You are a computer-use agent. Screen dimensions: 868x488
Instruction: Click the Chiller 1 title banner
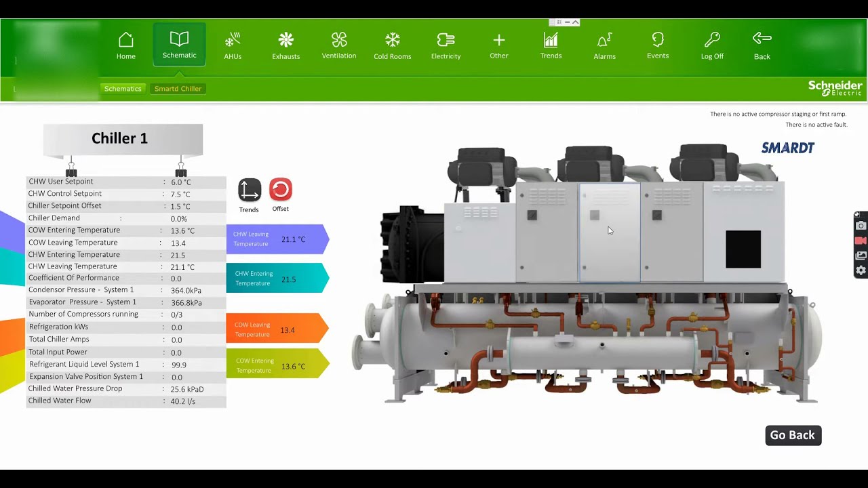pyautogui.click(x=123, y=139)
